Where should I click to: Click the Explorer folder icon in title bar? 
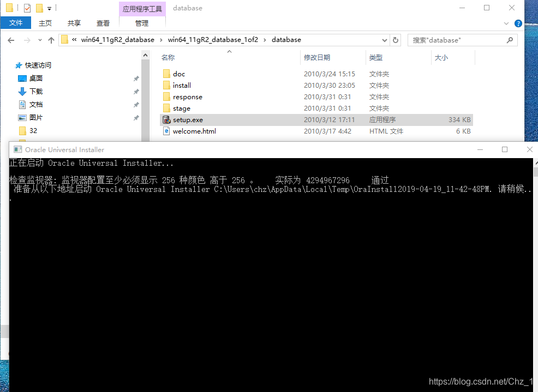click(x=10, y=8)
